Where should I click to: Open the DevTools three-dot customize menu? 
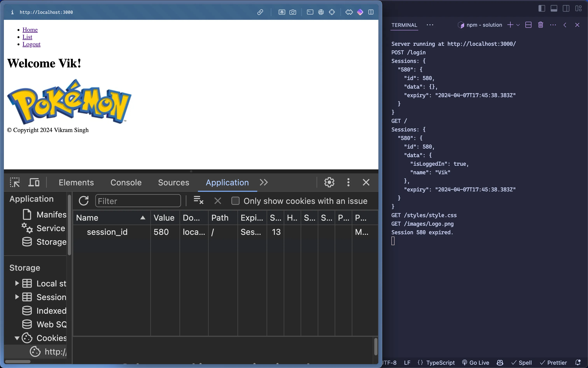tap(348, 182)
